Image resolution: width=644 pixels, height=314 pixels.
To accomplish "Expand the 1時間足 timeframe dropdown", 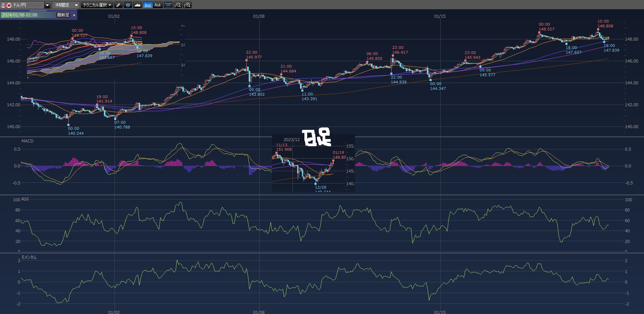I will click(x=76, y=5).
